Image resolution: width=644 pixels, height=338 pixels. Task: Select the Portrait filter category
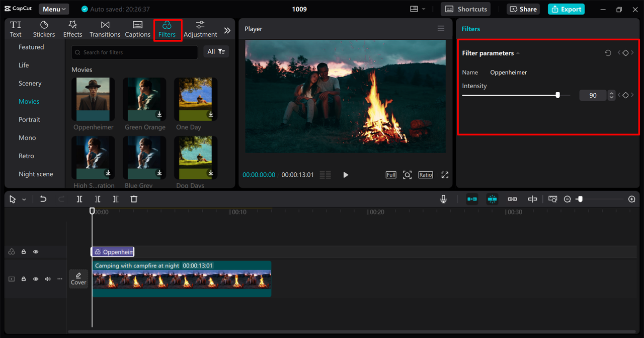pos(29,119)
